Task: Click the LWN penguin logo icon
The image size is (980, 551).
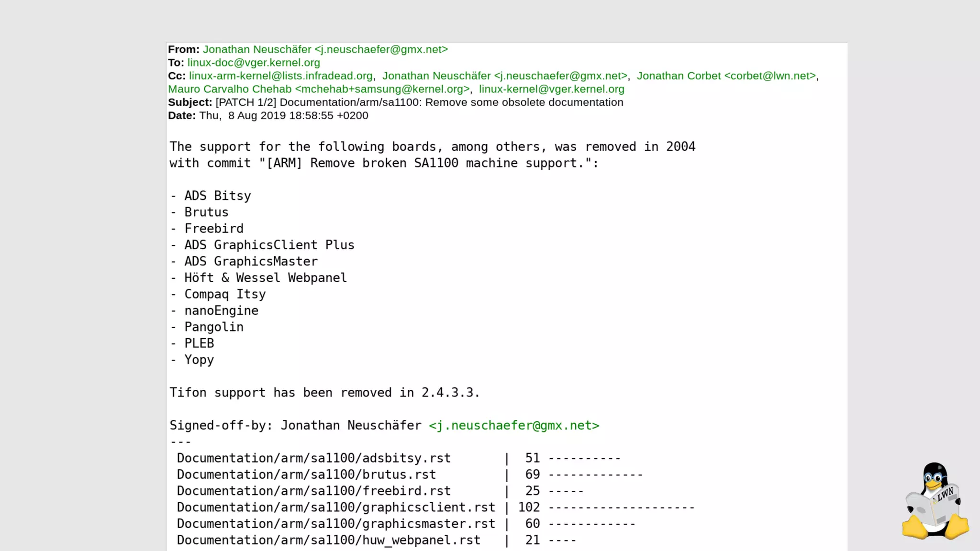Action: (x=935, y=501)
